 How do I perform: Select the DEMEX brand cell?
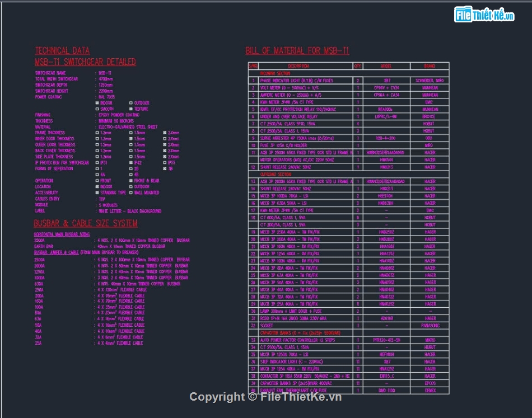(x=430, y=391)
